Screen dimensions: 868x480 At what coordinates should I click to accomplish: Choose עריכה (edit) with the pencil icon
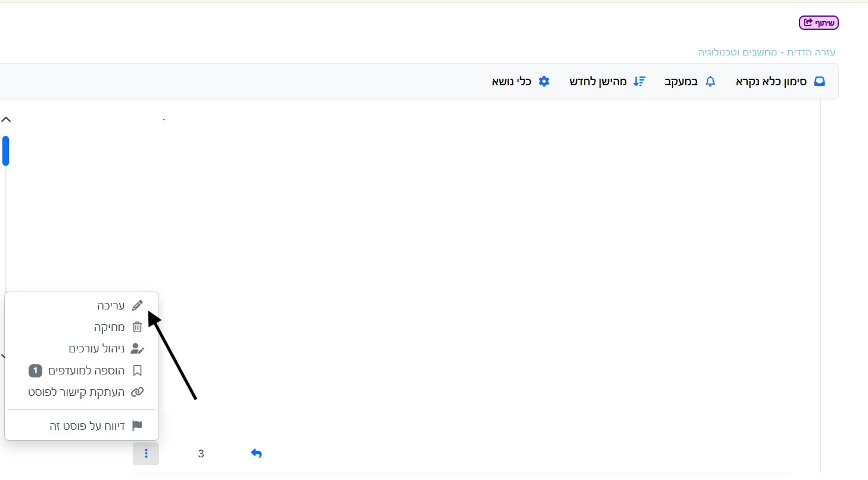120,306
